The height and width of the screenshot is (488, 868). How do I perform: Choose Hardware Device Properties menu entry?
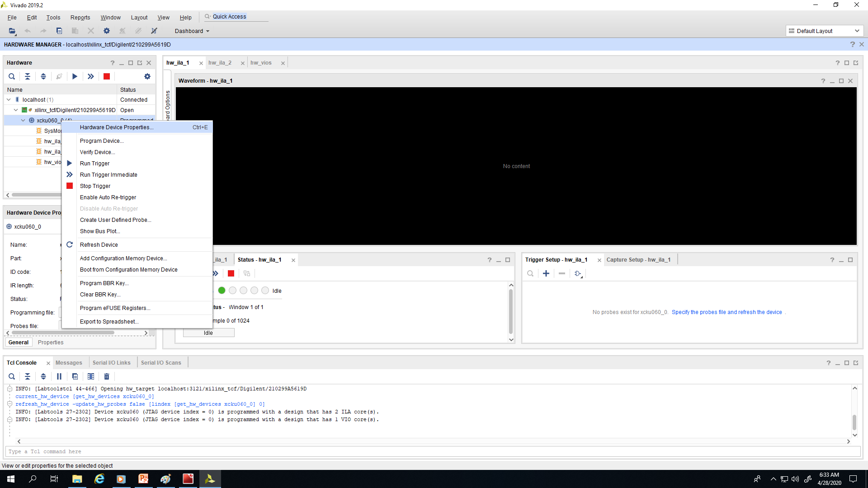pos(137,127)
